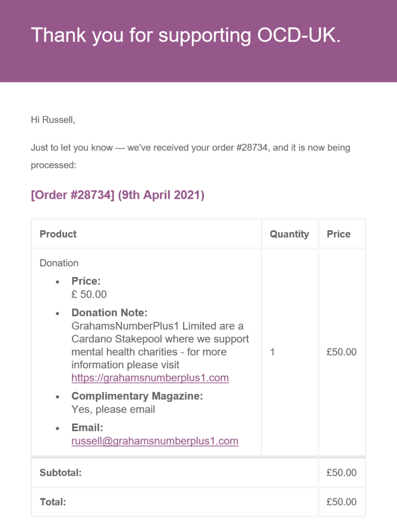The height and width of the screenshot is (532, 397).
Task: Click the quantity value 1 in the Donation row
Action: pyautogui.click(x=272, y=352)
